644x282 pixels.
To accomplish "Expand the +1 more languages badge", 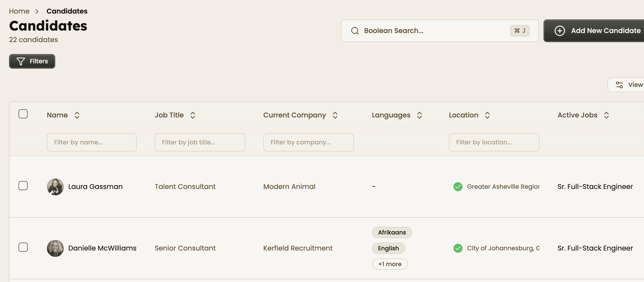I will point(389,264).
